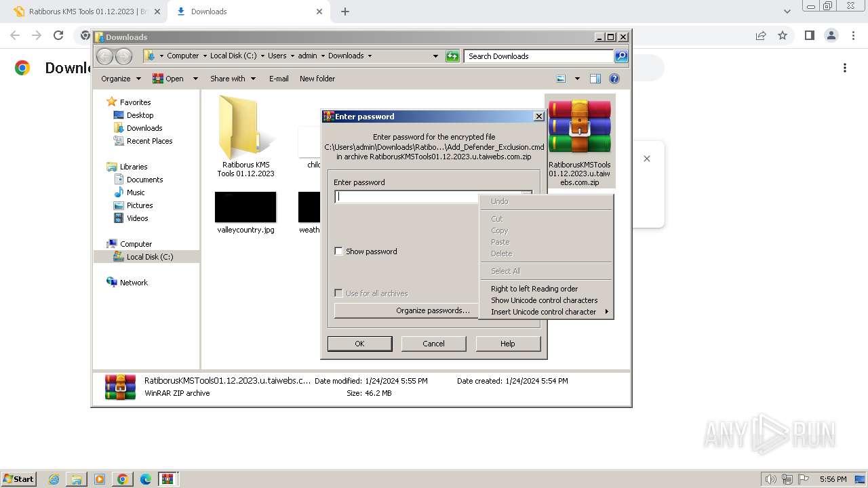The width and height of the screenshot is (868, 488).
Task: Click the Chrome taskbar icon
Action: pyautogui.click(x=122, y=479)
